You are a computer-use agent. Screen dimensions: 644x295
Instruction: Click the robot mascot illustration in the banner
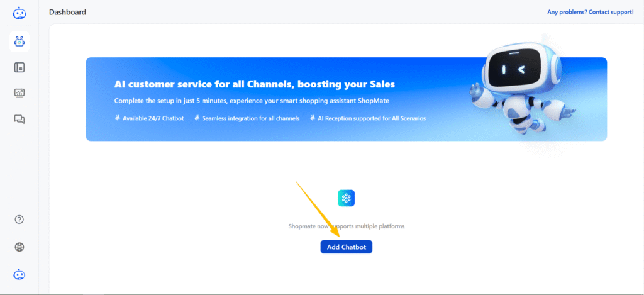pyautogui.click(x=521, y=87)
